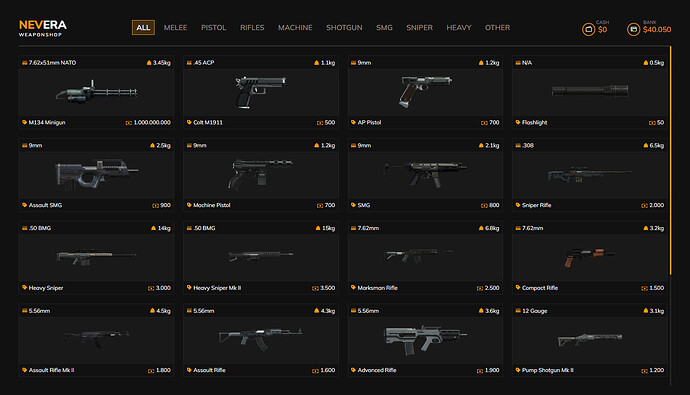
Task: Click the Advanced Rifle weapon image
Action: point(425,340)
